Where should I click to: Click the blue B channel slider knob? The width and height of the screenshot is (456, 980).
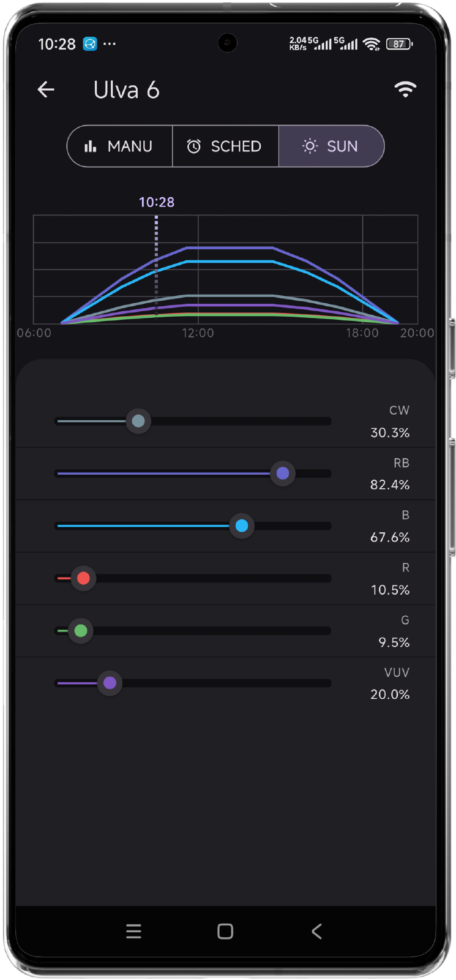242,526
